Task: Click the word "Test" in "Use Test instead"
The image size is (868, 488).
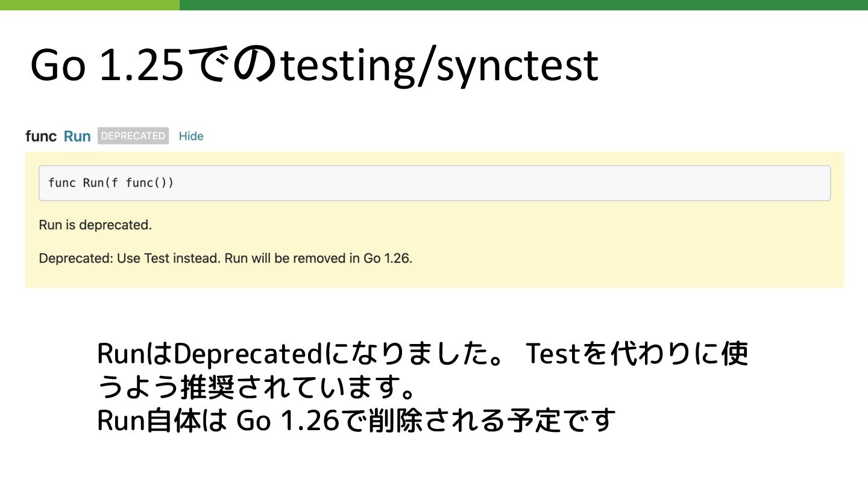Action: click(157, 259)
